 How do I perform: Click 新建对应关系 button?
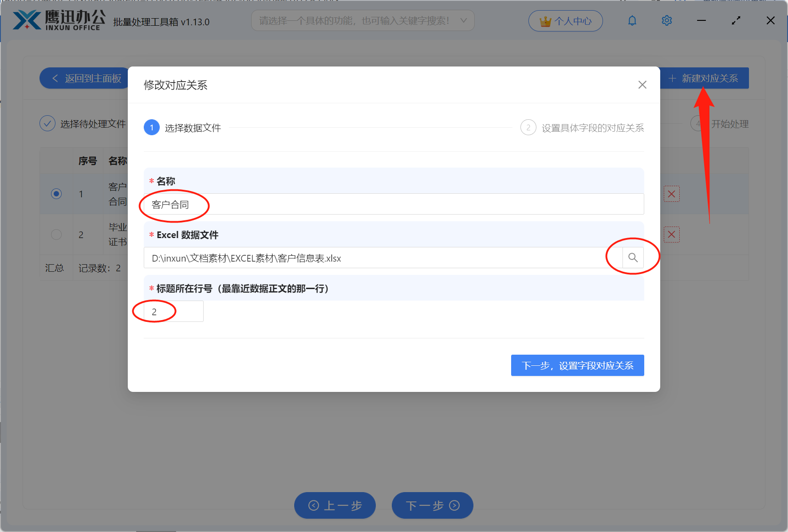click(x=704, y=78)
